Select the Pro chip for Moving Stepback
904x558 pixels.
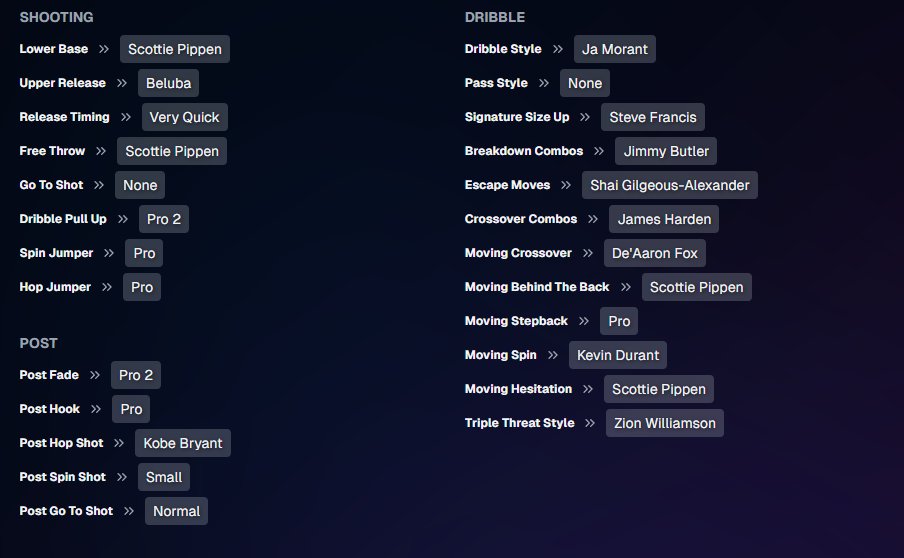point(619,321)
